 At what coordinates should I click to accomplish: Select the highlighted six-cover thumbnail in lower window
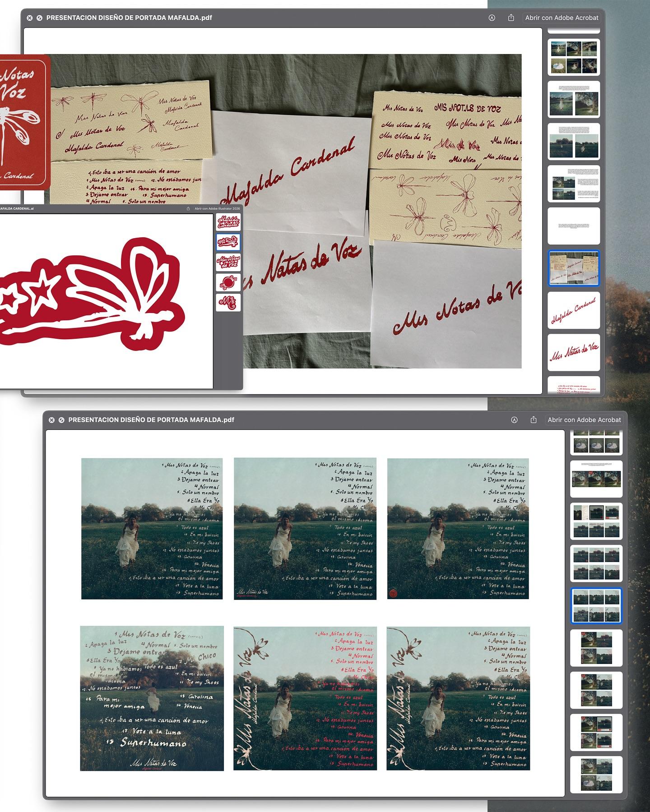[596, 606]
